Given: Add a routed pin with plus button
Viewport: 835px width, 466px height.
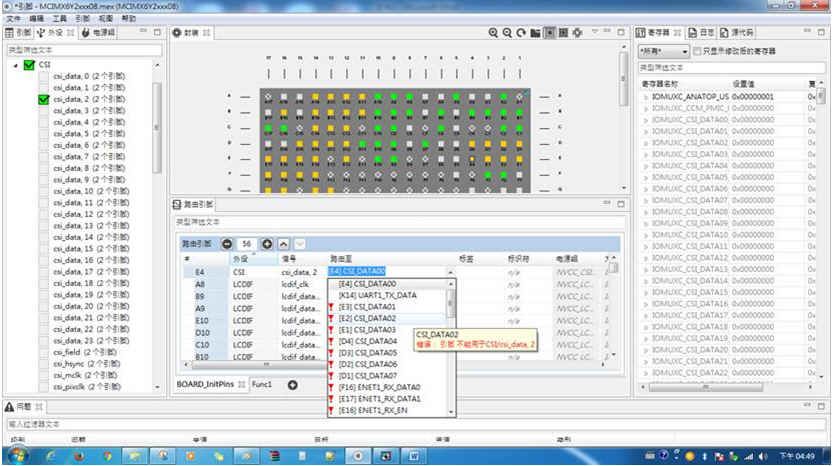Looking at the screenshot, I should pyautogui.click(x=267, y=244).
